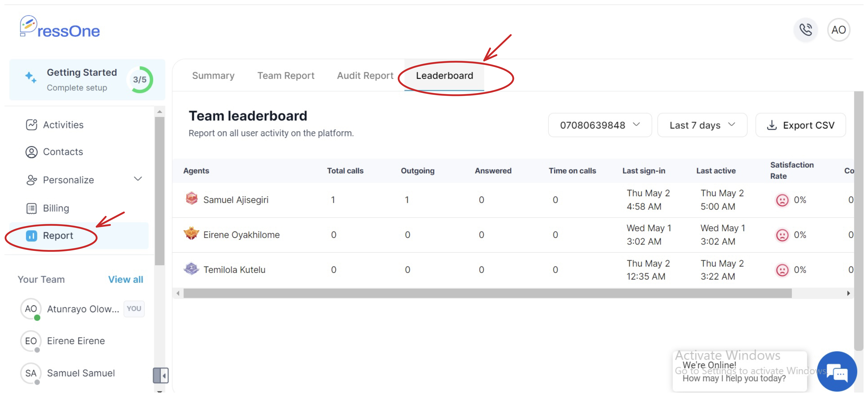Select the Temilola Kutelu agent name
868x397 pixels.
coord(234,270)
